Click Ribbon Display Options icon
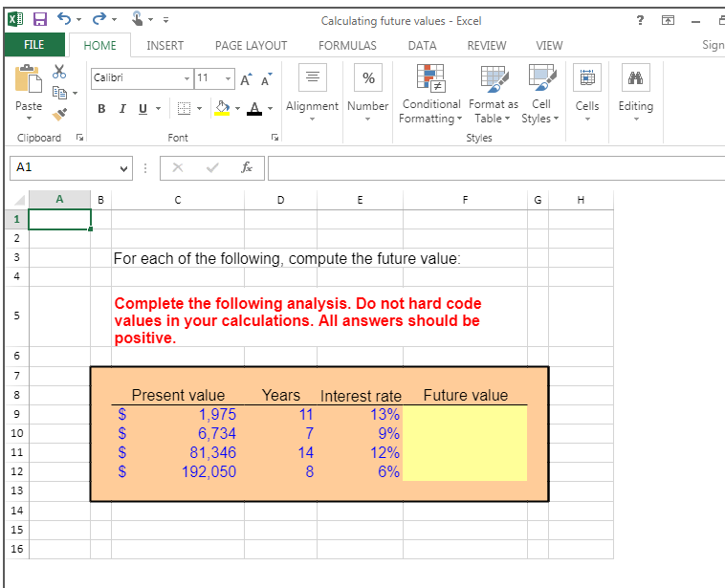This screenshot has width=725, height=588. point(668,20)
